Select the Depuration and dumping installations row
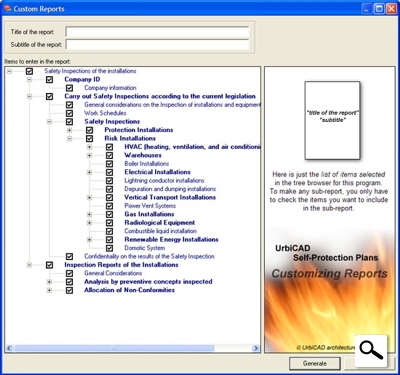This screenshot has width=400, height=375. [x=170, y=189]
